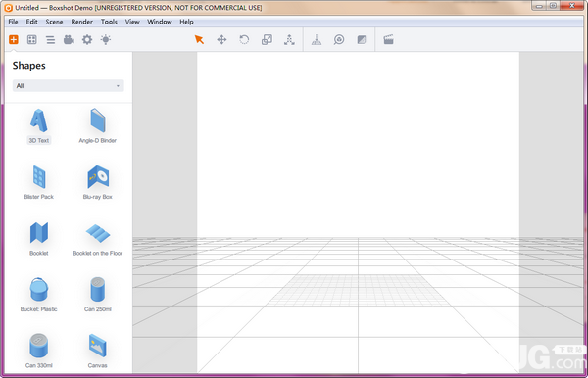Image resolution: width=588 pixels, height=378 pixels.
Task: Add the Can 330ml shape
Action: click(x=39, y=351)
